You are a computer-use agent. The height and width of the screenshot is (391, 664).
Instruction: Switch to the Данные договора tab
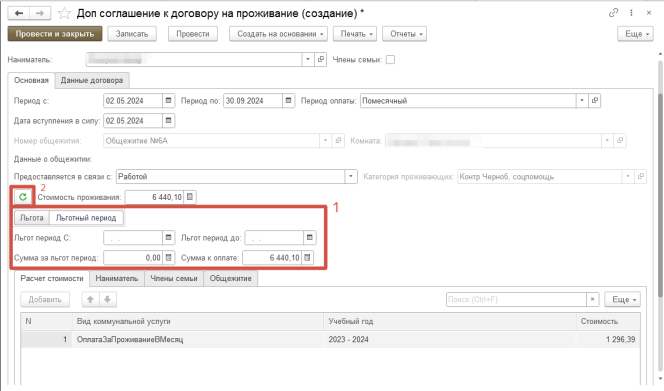pyautogui.click(x=92, y=80)
